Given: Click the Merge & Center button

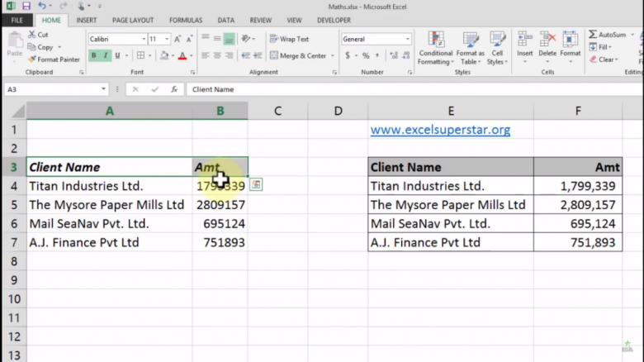Looking at the screenshot, I should pyautogui.click(x=297, y=55).
